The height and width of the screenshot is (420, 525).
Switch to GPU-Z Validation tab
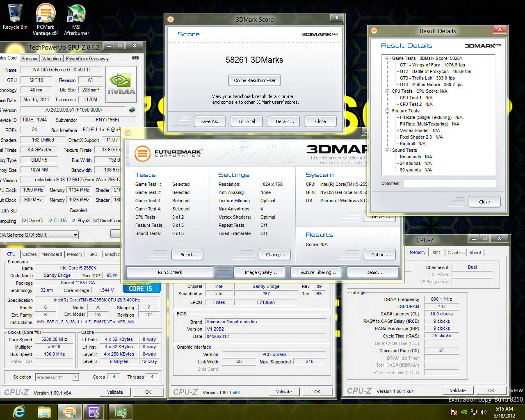[52, 59]
